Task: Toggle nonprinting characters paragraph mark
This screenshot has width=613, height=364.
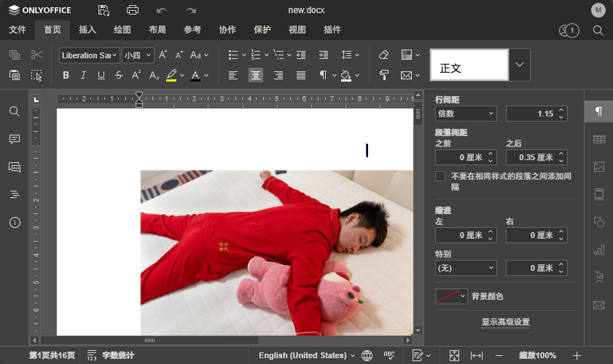Action: 323,75
